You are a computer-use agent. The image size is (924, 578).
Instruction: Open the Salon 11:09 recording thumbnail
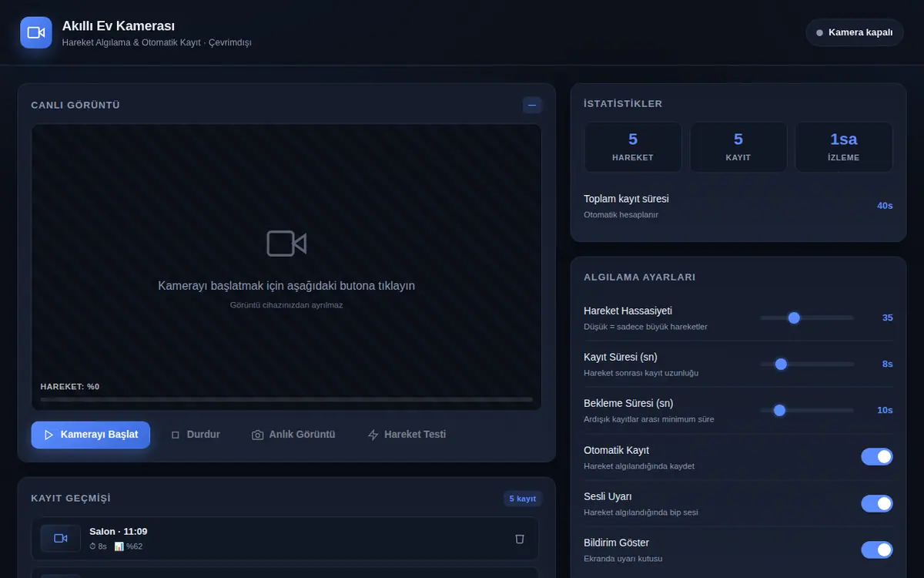(x=61, y=539)
